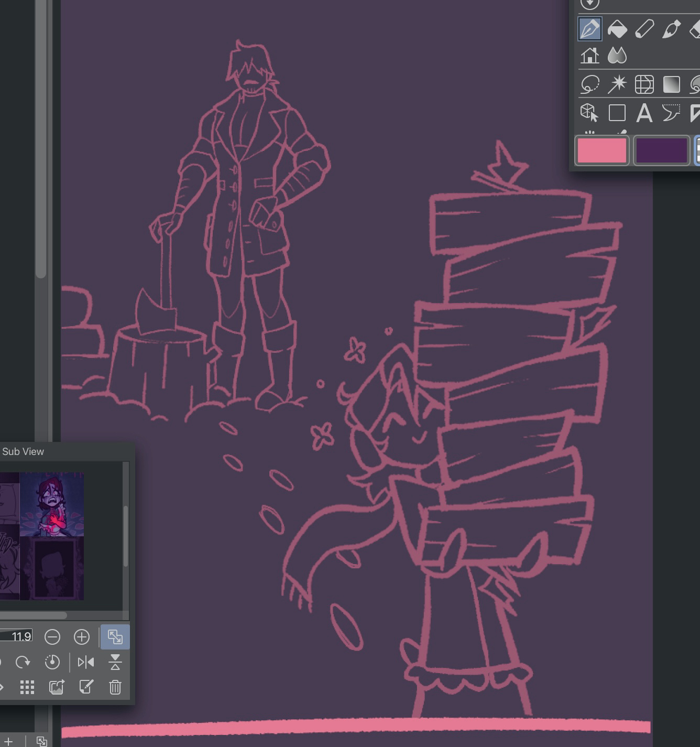
Task: Click the Sub View panel title
Action: coord(23,451)
